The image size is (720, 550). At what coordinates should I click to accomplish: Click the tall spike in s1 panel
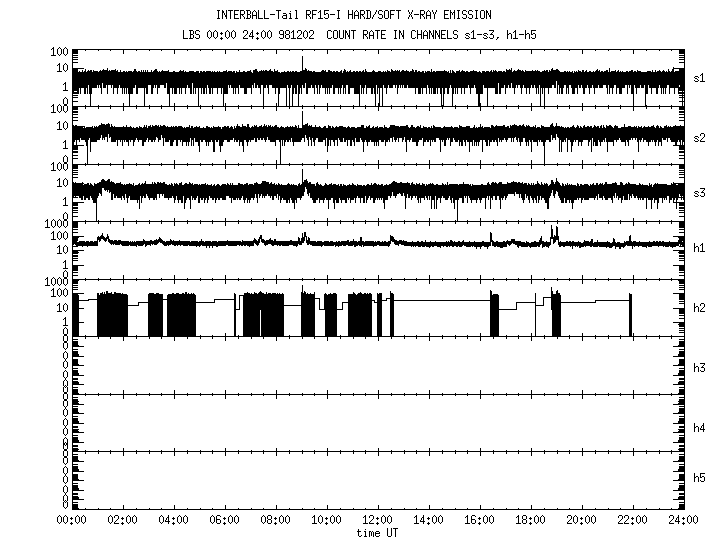303,63
